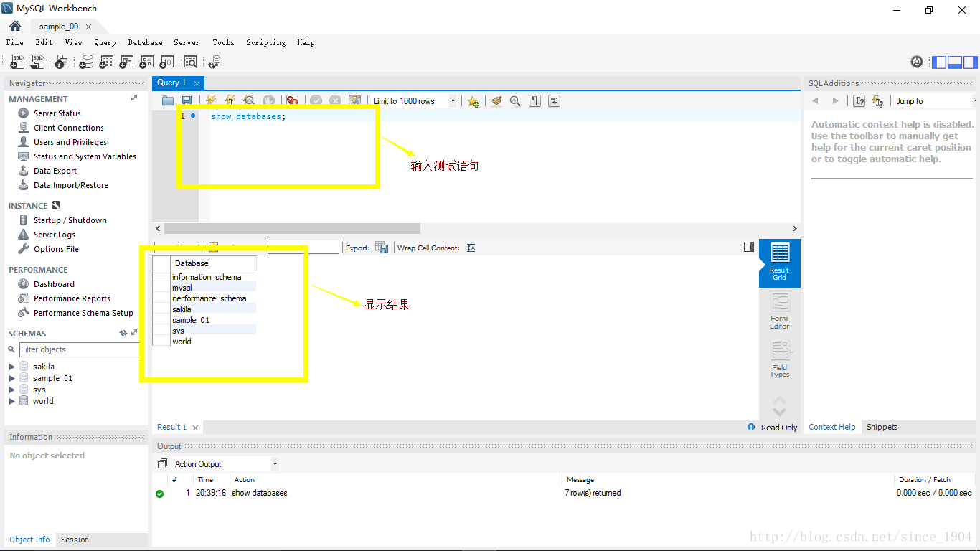Commit transaction checkmark icon
This screenshot has width=980, height=551.
pos(316,101)
